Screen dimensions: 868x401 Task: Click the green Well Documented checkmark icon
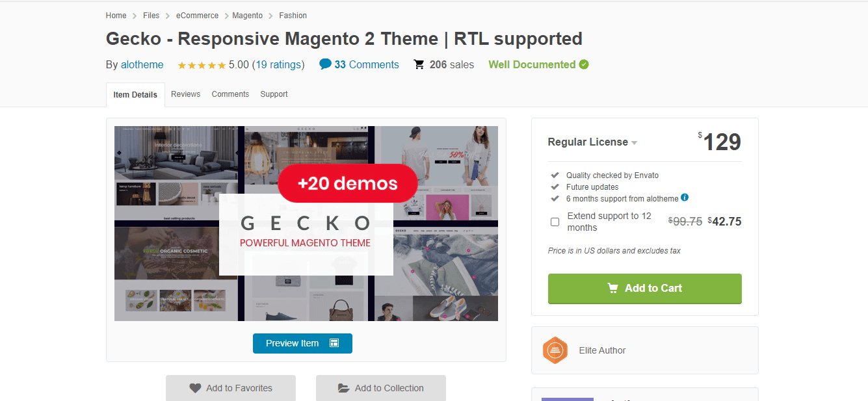pos(584,64)
